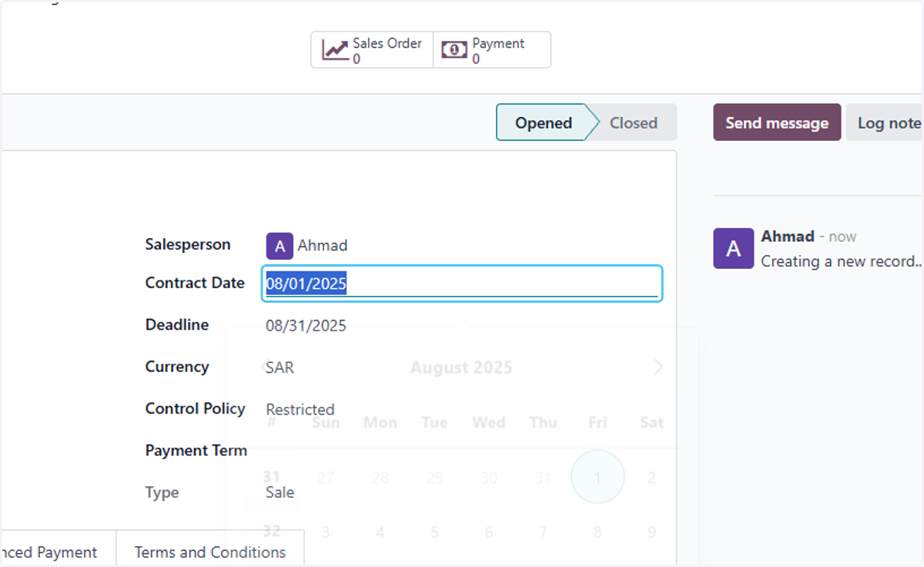The width and height of the screenshot is (924, 567).
Task: Click the Deadline date 08/31/2025
Action: 306,326
